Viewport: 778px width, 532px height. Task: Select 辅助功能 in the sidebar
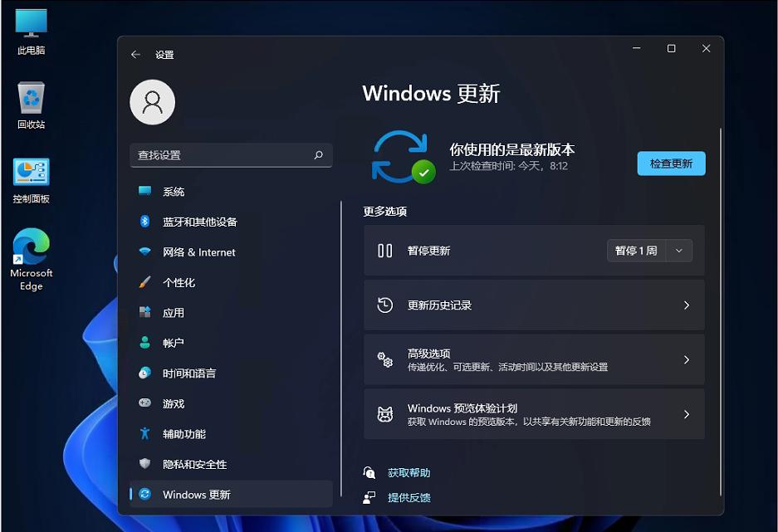[231, 434]
